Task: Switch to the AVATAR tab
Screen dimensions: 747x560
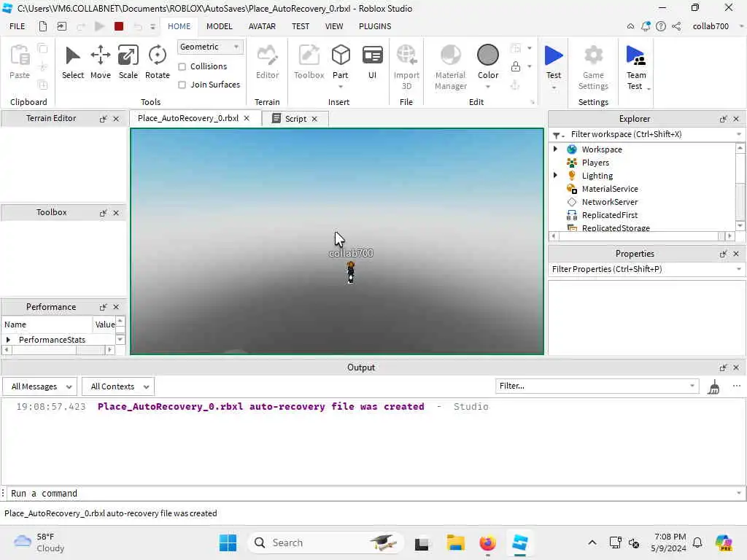Action: [x=262, y=26]
